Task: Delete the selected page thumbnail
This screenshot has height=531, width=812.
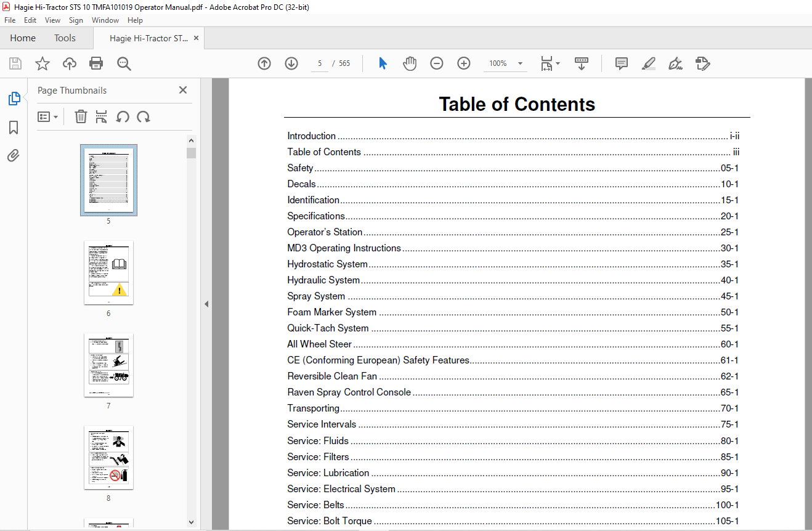Action: pyautogui.click(x=81, y=116)
